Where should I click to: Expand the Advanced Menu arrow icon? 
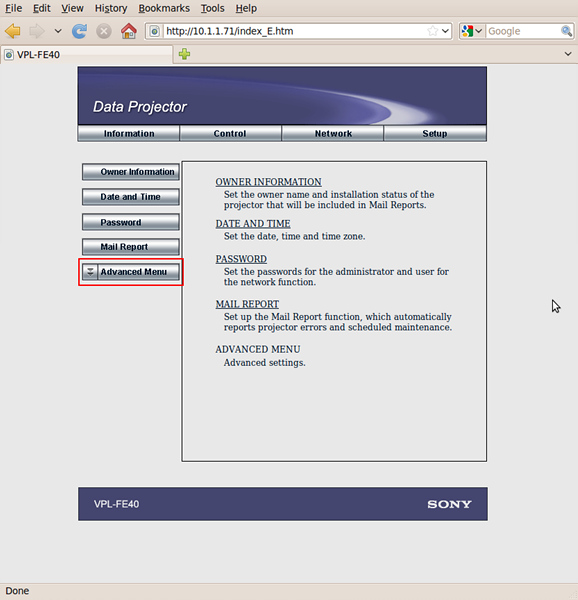click(x=90, y=272)
